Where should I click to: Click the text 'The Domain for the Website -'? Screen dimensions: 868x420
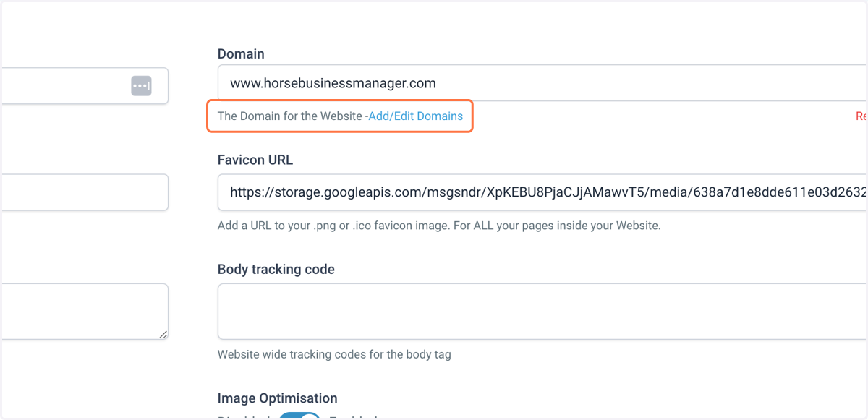coord(293,116)
